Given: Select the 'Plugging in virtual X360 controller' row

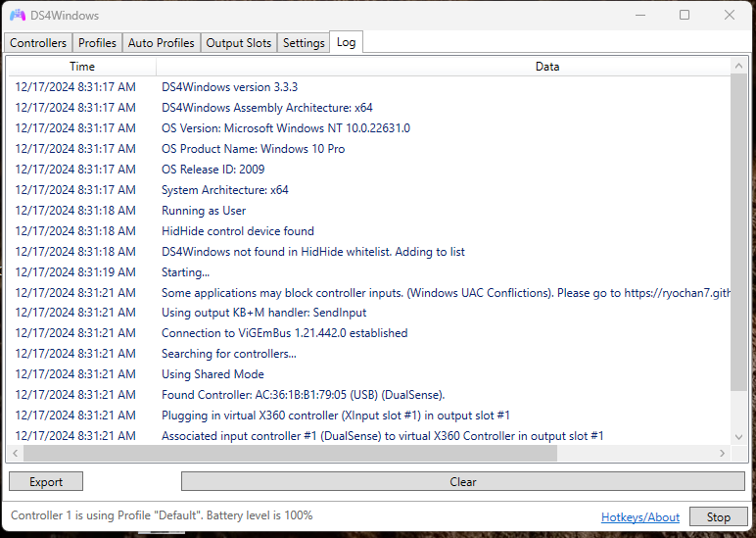Looking at the screenshot, I should click(370, 416).
